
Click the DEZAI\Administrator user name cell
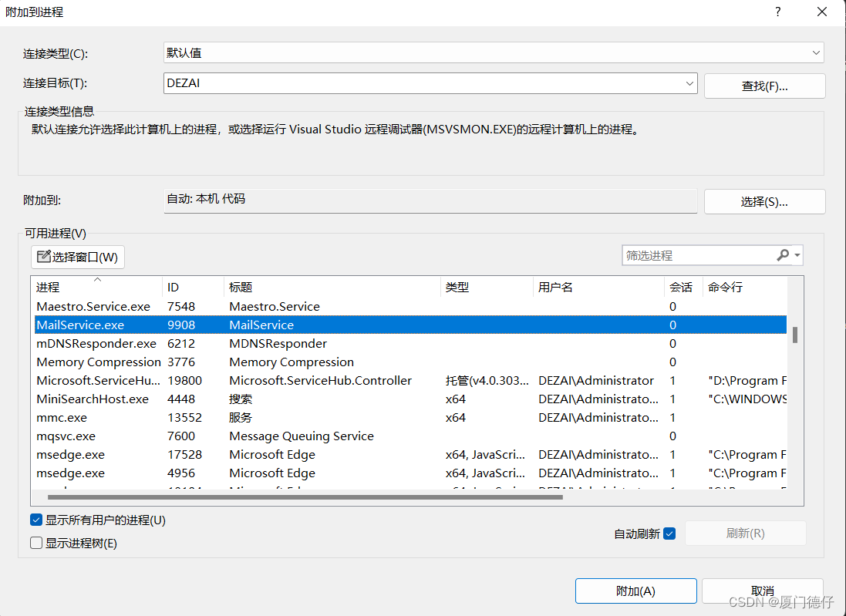[595, 380]
